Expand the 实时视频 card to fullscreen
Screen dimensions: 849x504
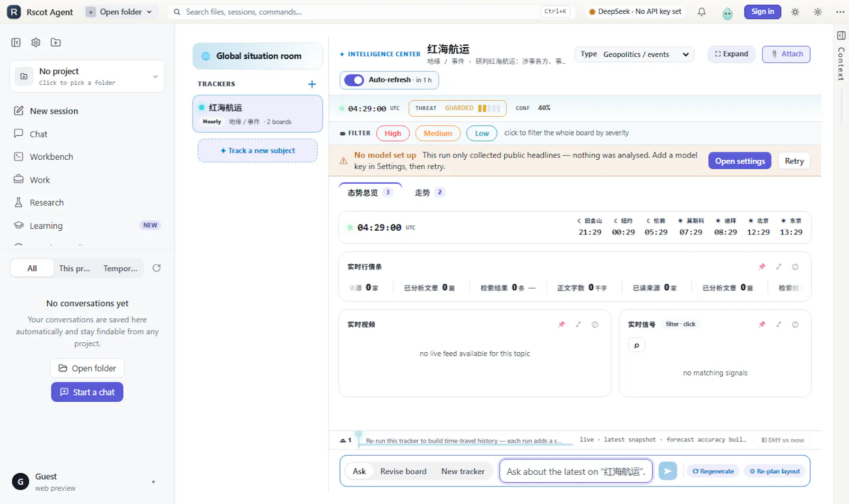[578, 324]
